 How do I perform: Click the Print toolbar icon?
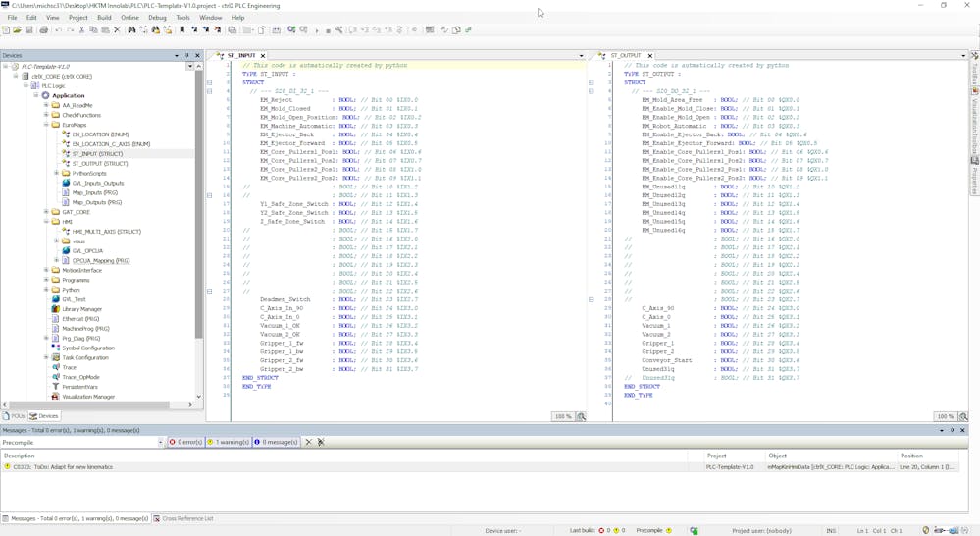(44, 30)
